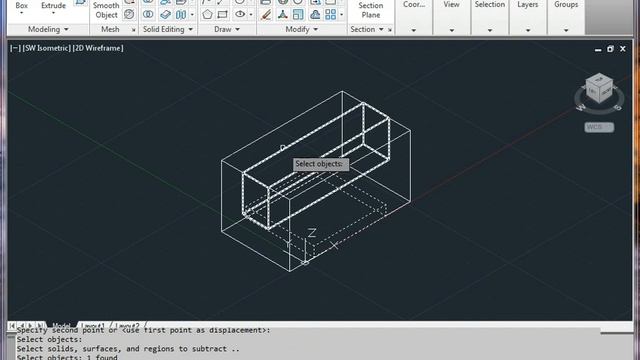Viewport: 640px width, 360px height.
Task: Open the Extrude dropdown arrow
Action: point(53,13)
